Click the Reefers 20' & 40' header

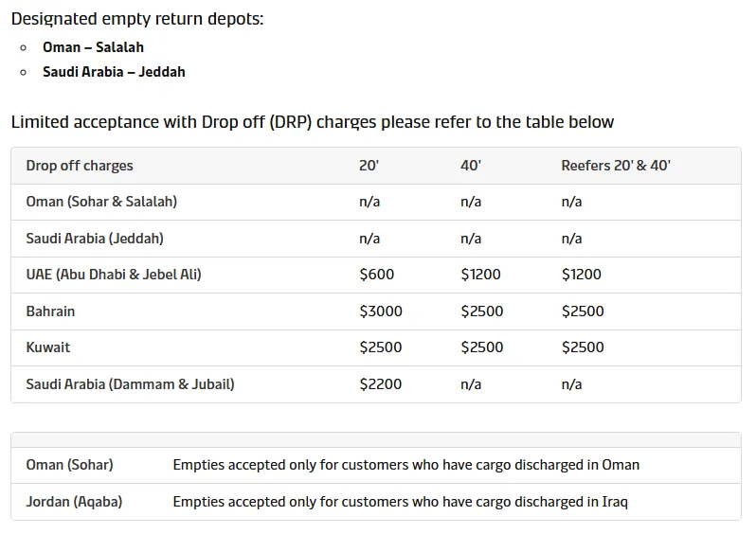click(616, 166)
